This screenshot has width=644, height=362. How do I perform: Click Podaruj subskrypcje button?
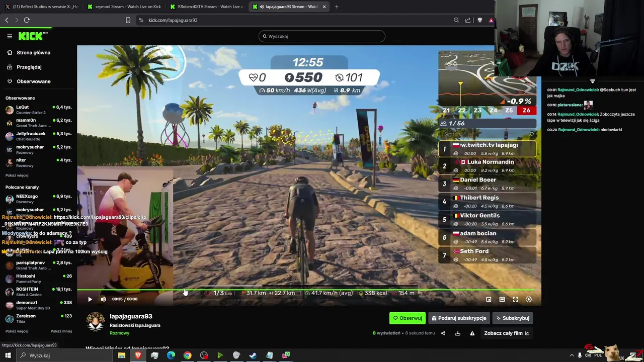pos(459,318)
